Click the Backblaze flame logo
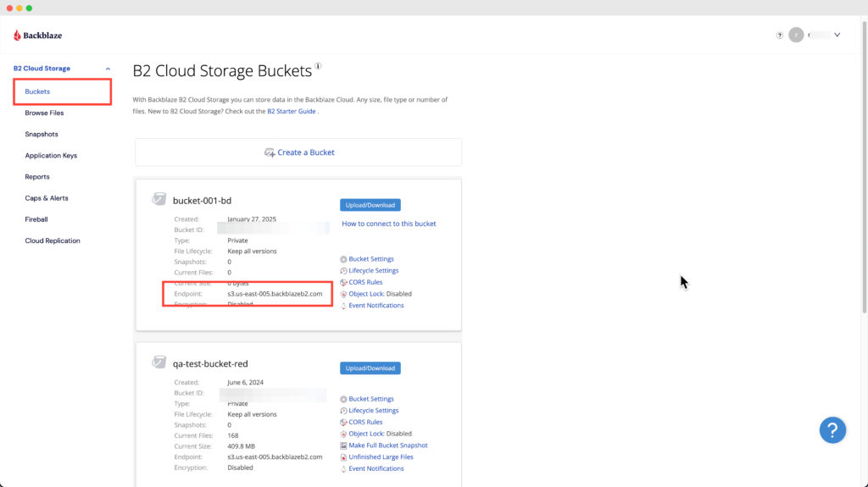Image resolution: width=868 pixels, height=487 pixels. [x=18, y=36]
